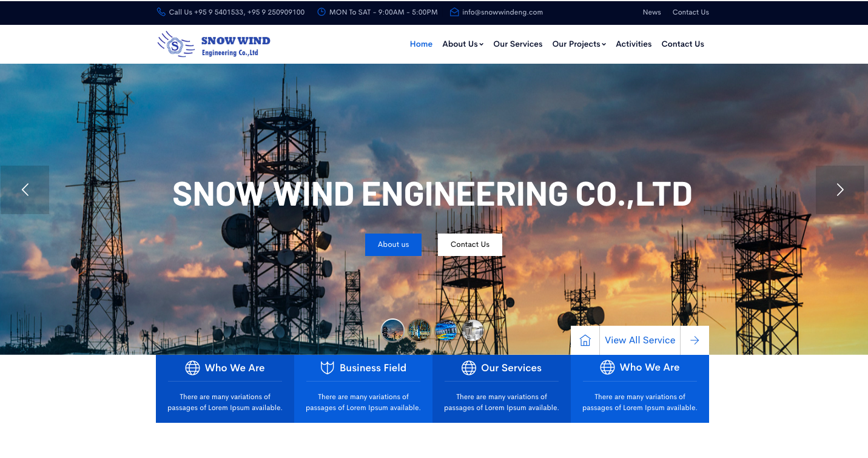The height and width of the screenshot is (458, 868).
Task: Click the globe icon in last Who We Are card
Action: click(607, 367)
